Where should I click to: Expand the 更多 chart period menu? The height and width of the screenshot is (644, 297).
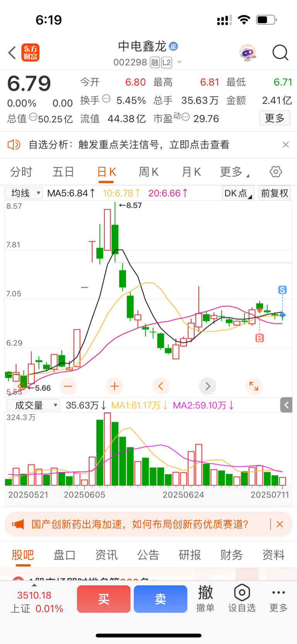tap(234, 172)
